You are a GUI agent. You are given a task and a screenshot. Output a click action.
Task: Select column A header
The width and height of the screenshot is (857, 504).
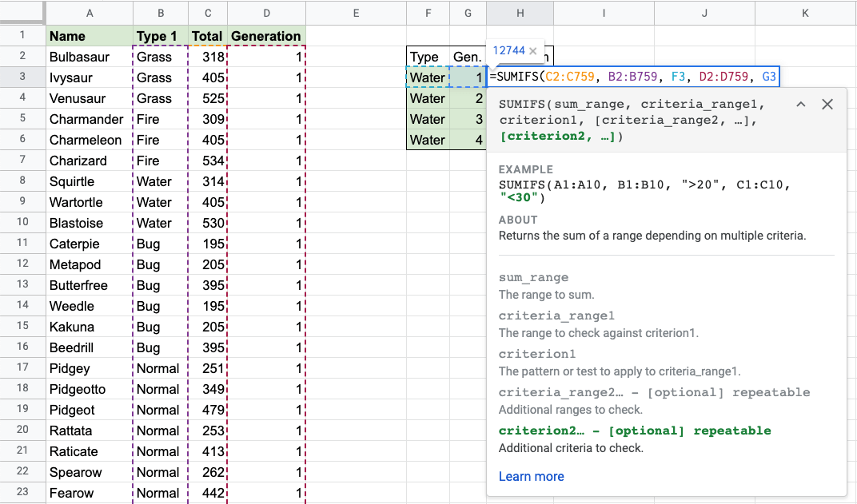89,12
